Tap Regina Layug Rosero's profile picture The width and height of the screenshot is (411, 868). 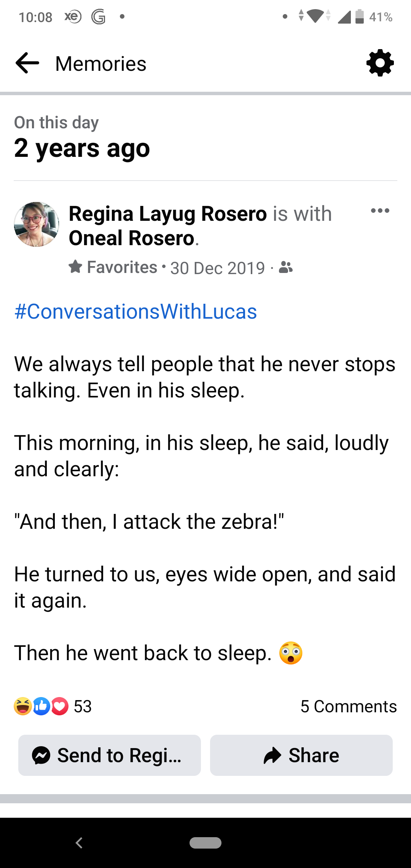pyautogui.click(x=37, y=225)
